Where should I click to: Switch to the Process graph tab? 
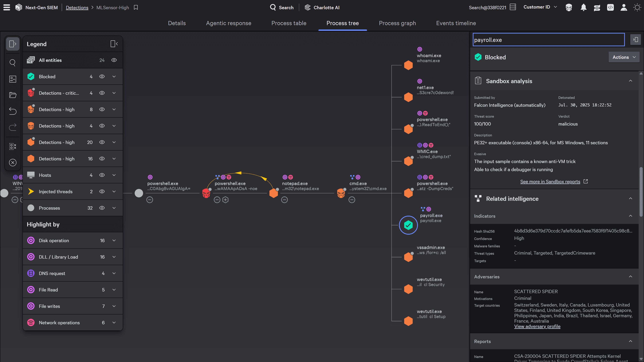pyautogui.click(x=397, y=23)
